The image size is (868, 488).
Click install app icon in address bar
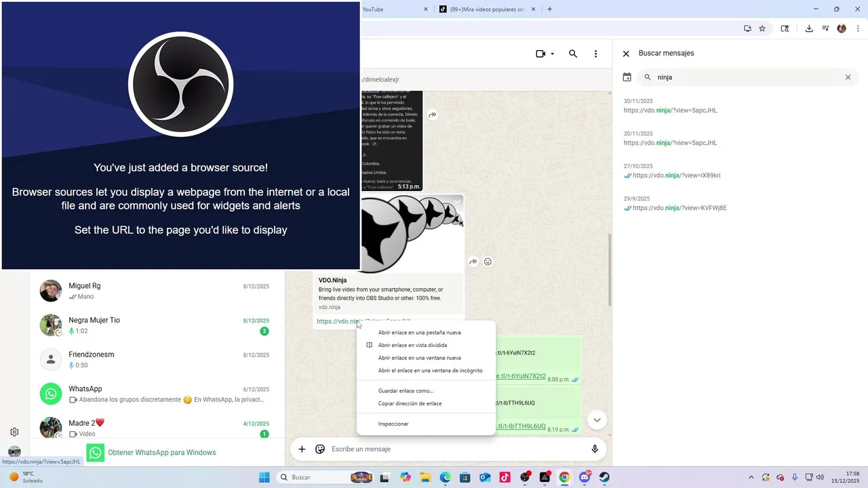point(747,28)
